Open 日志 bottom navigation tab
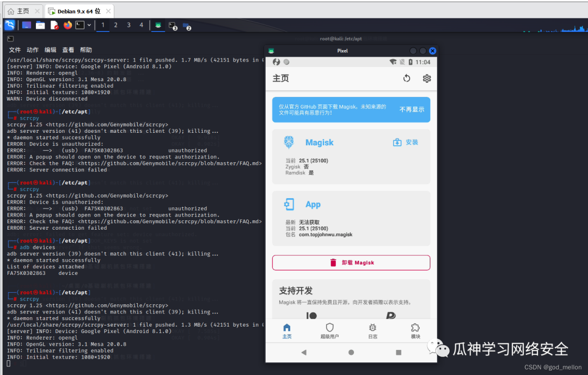 click(372, 331)
